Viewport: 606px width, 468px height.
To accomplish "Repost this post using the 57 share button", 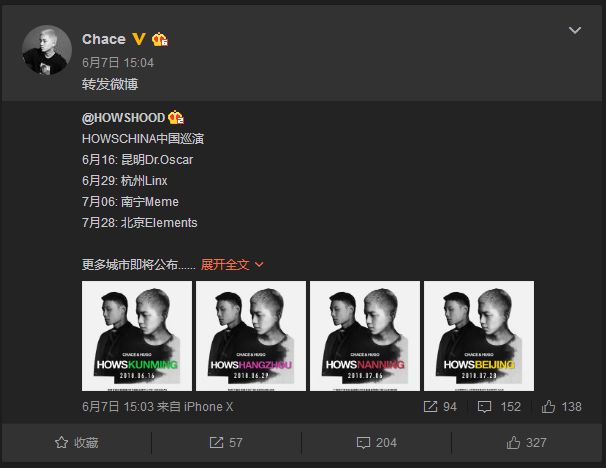I will tap(226, 442).
